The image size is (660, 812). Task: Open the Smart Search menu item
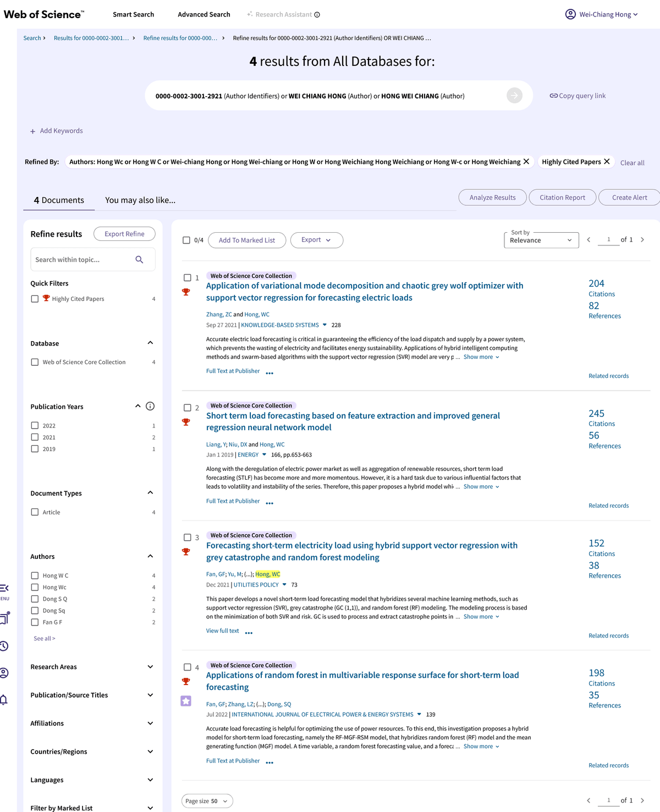coord(134,14)
